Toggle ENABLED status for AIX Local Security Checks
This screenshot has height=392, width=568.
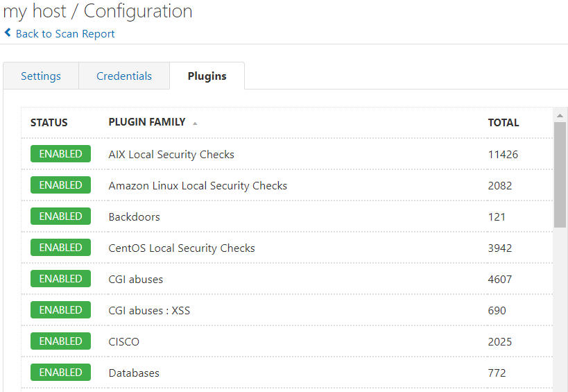[x=60, y=153]
